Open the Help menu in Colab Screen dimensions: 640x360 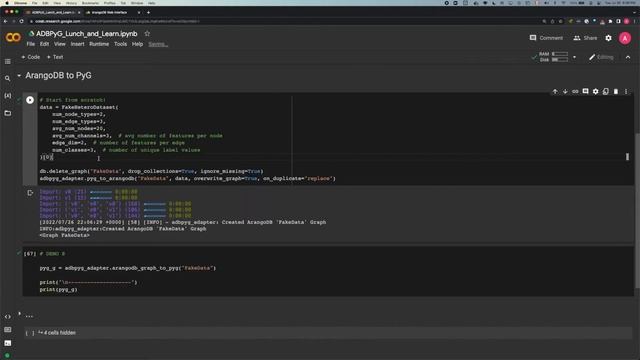tap(137, 44)
